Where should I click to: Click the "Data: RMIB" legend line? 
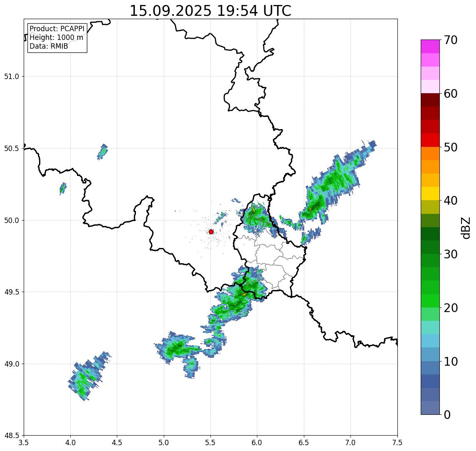[x=49, y=46]
